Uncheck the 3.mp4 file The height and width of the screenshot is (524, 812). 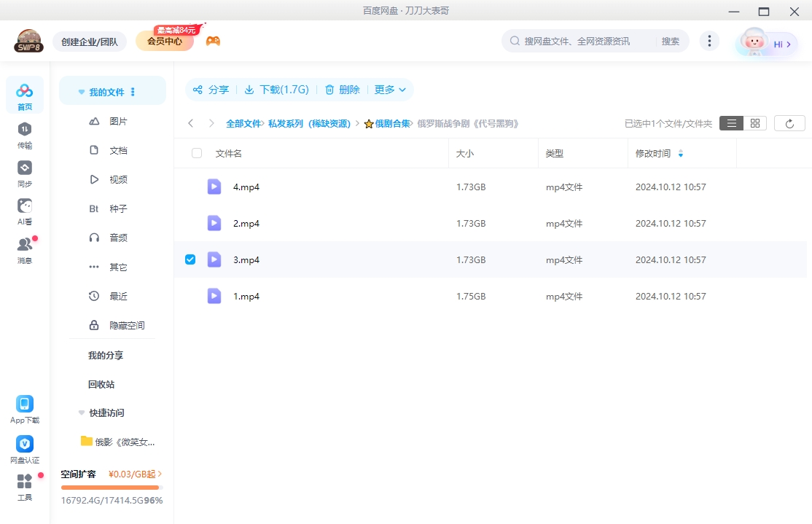pyautogui.click(x=190, y=259)
